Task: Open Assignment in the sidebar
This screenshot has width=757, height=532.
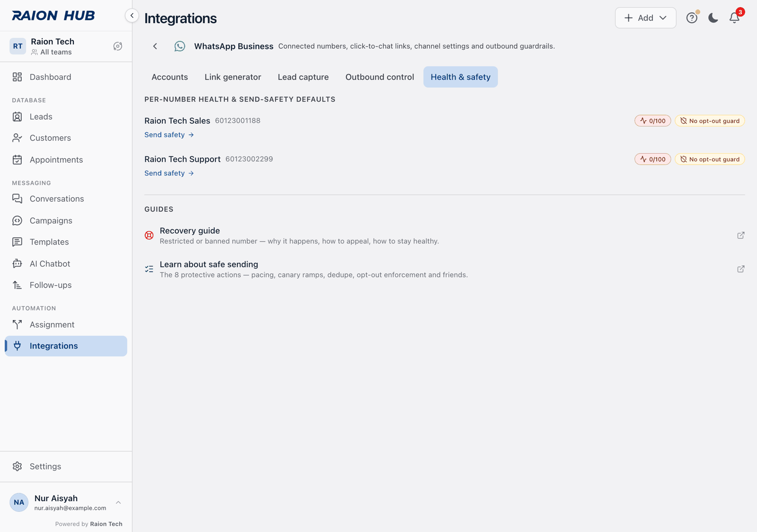Action: tap(66, 325)
